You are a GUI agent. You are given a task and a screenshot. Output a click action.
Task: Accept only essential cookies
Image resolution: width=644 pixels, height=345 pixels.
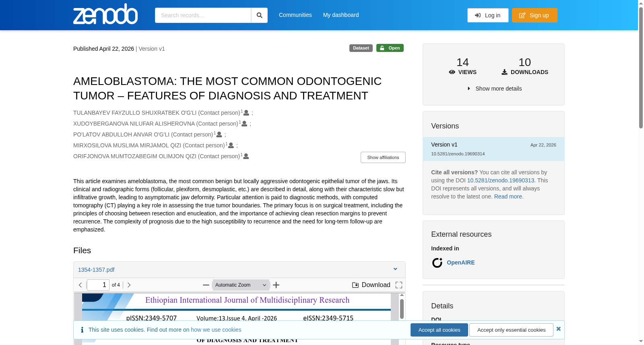511,330
